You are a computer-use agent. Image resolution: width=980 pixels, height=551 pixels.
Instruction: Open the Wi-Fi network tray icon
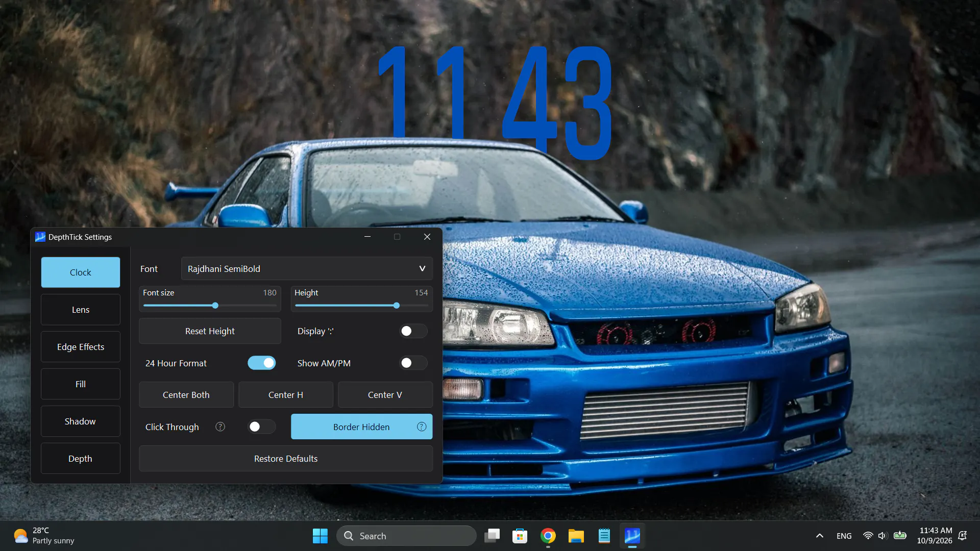[x=868, y=536]
